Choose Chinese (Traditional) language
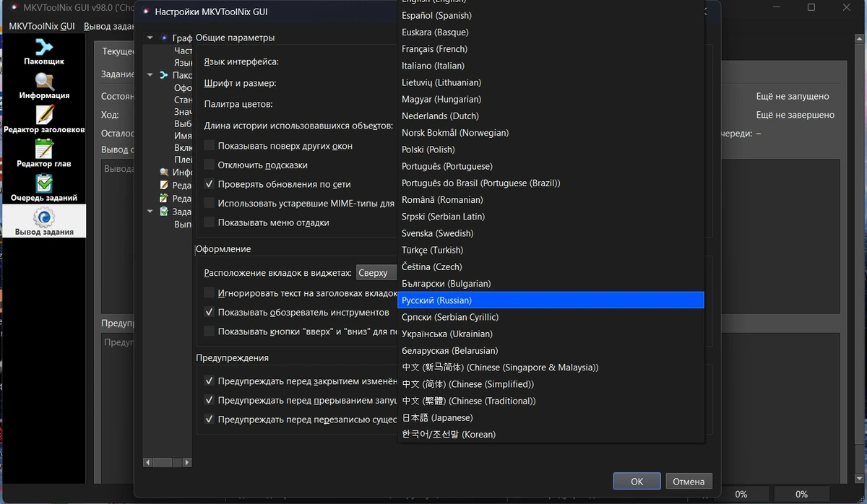 (551, 401)
